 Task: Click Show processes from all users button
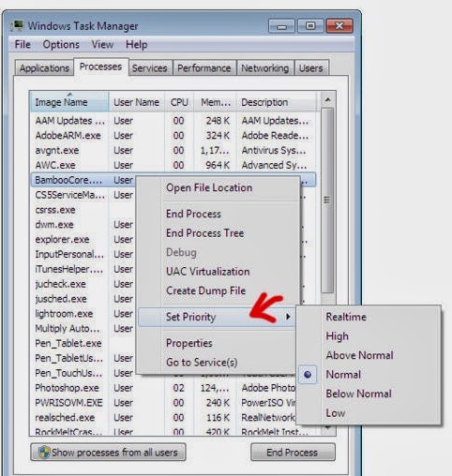tap(108, 452)
